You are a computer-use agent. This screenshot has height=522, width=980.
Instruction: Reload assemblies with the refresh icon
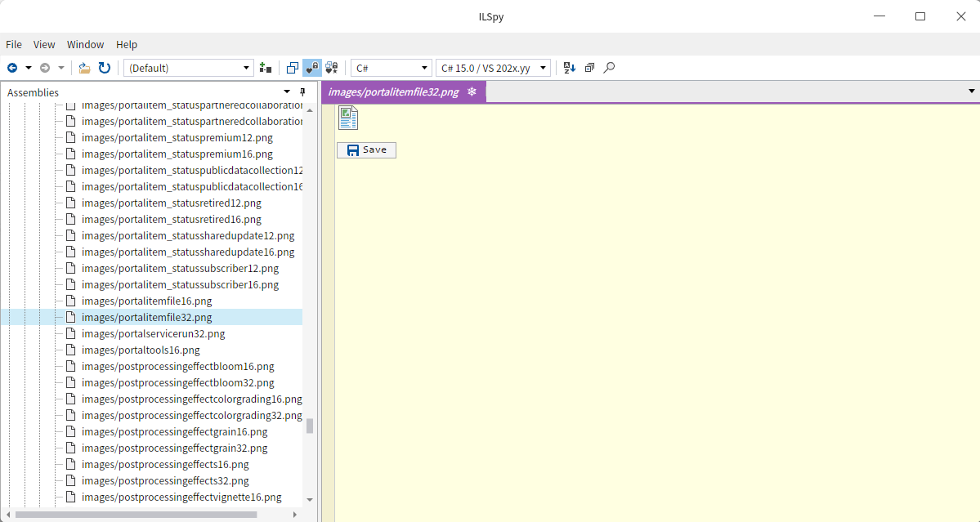pos(105,68)
